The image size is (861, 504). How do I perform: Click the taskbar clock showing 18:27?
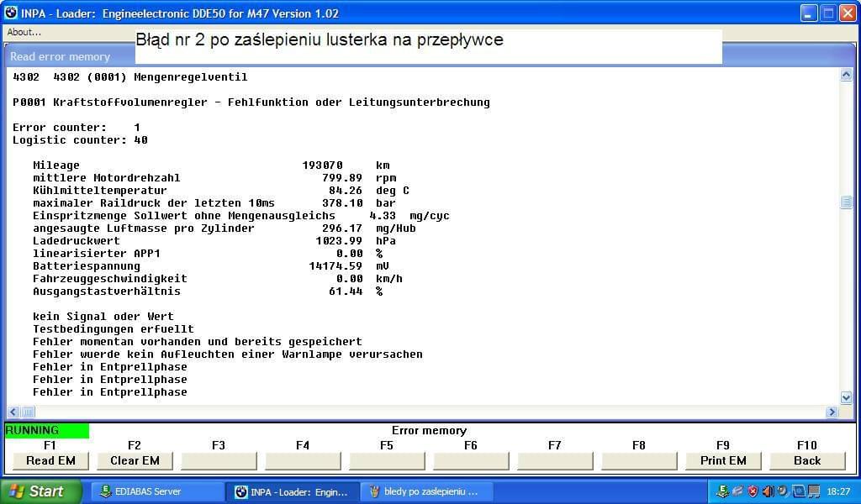tap(838, 492)
